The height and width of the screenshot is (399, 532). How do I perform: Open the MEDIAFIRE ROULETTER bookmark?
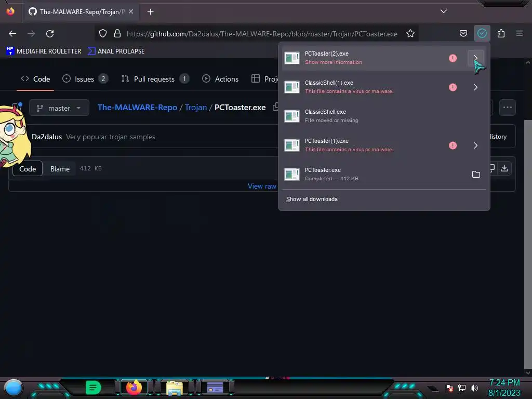click(44, 51)
